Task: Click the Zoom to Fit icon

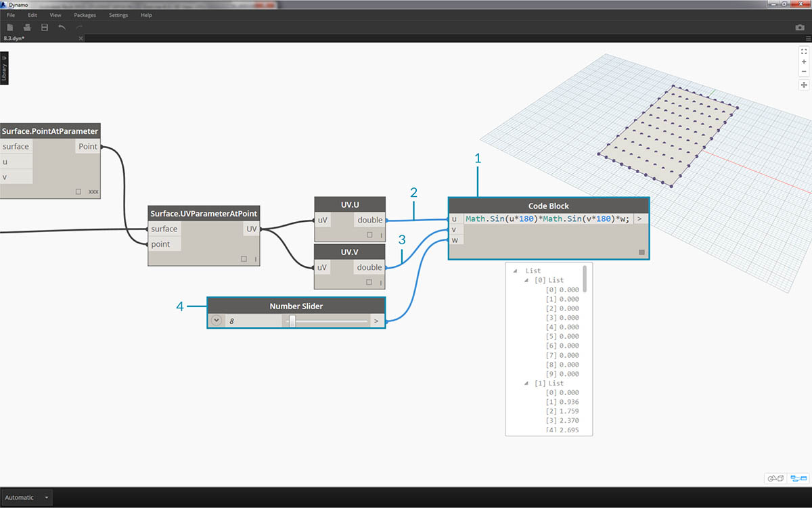Action: (x=804, y=51)
